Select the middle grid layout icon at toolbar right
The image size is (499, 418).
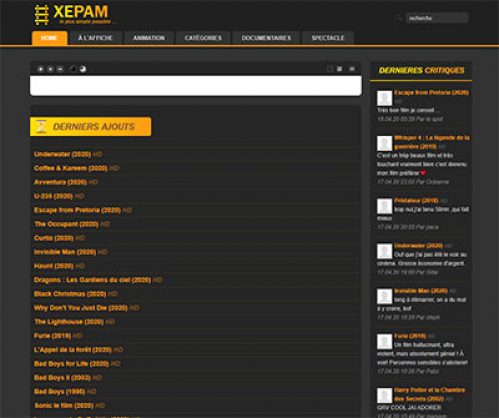pos(340,69)
